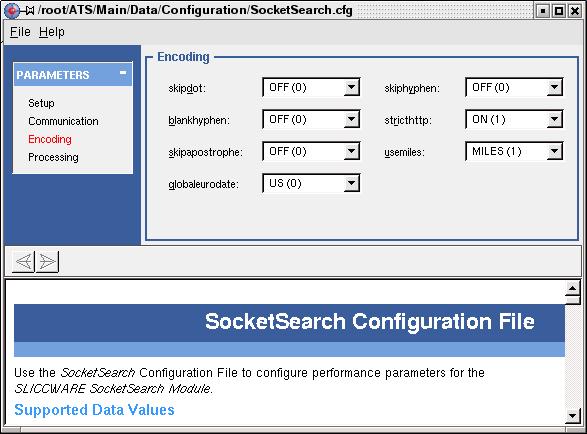Click the skipapostrophe label
This screenshot has height=434, width=587.
[x=205, y=152]
